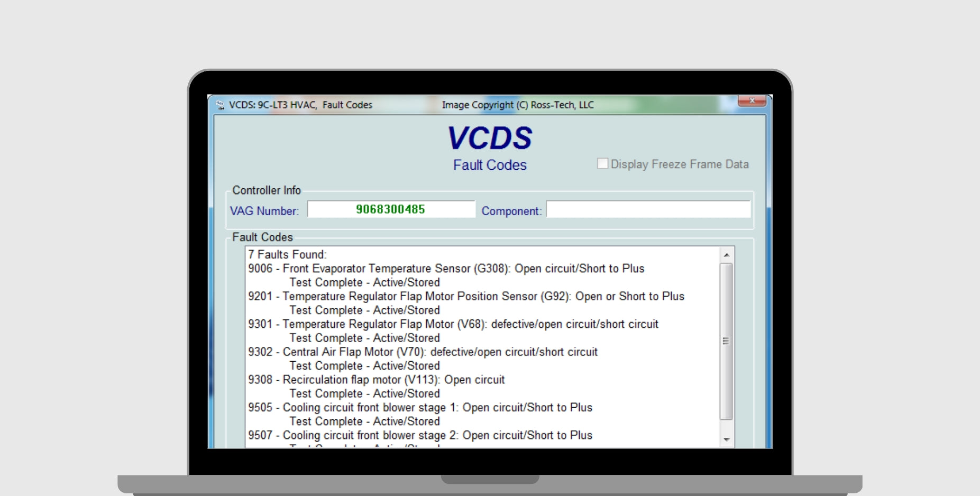980x496 pixels.
Task: Select fault 9308 Recirculation flap motor
Action: [376, 380]
